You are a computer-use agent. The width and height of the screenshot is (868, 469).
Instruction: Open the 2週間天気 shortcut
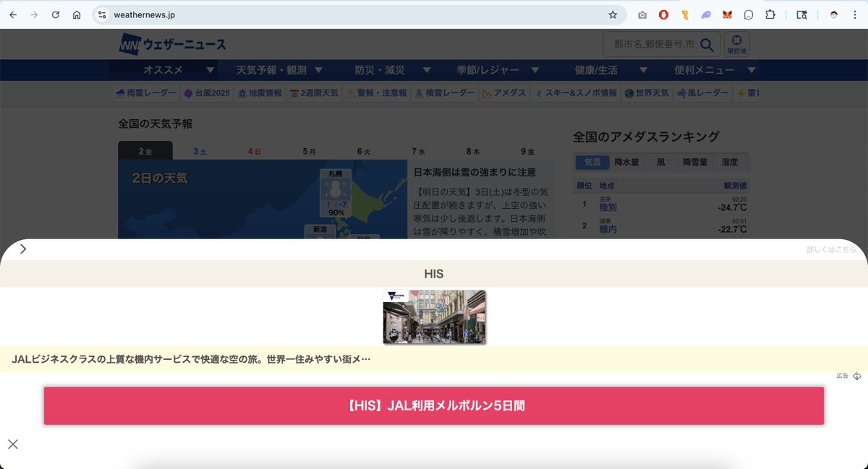tap(314, 93)
